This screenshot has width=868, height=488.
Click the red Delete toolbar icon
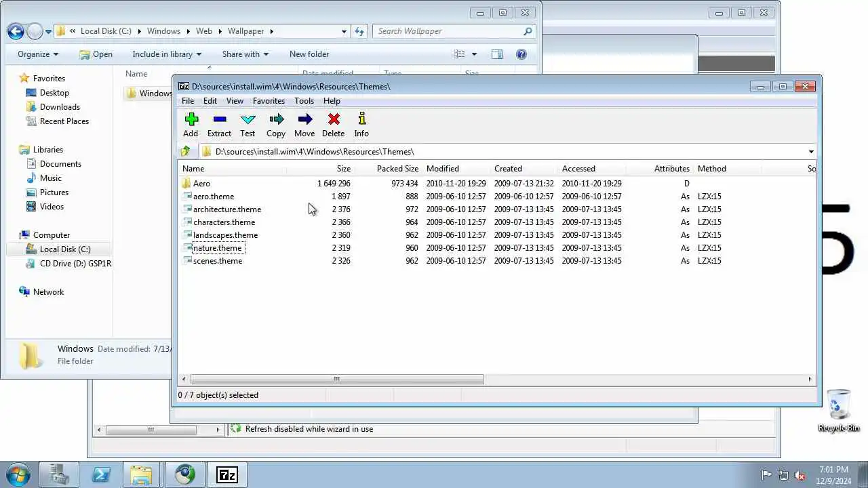point(333,119)
